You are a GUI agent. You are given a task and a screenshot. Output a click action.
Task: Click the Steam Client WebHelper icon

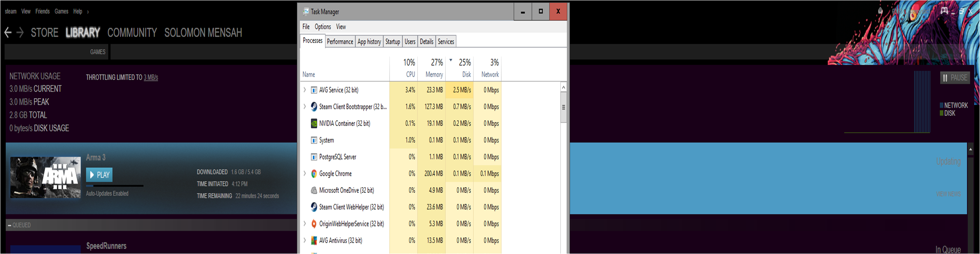click(314, 207)
